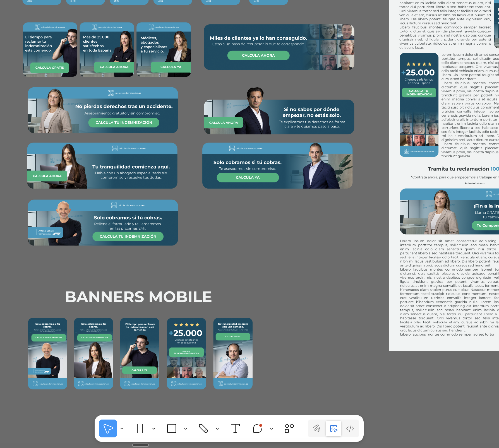Select 'Antonio Lobato.' signature text
The width and height of the screenshot is (499, 448).
click(x=475, y=183)
